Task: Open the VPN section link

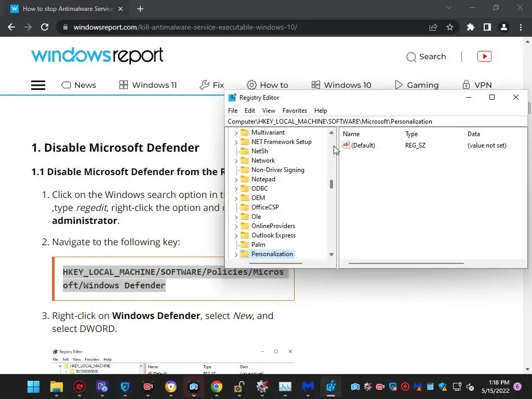Action: point(477,85)
